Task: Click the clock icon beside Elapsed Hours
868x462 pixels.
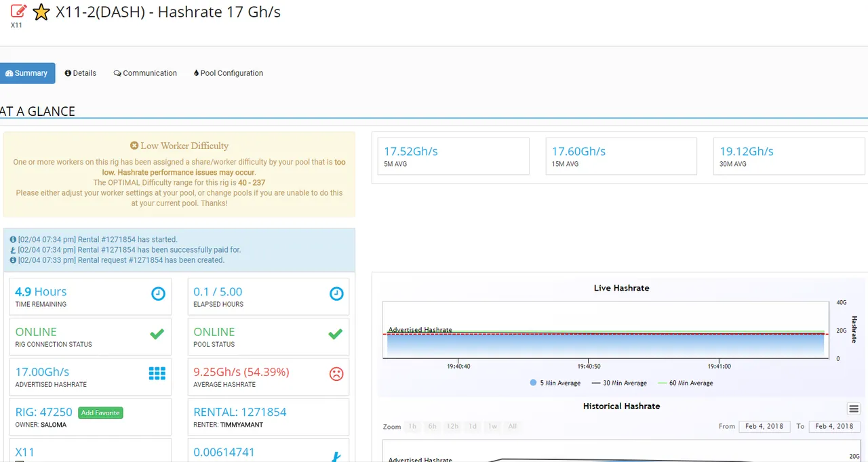Action: click(336, 294)
